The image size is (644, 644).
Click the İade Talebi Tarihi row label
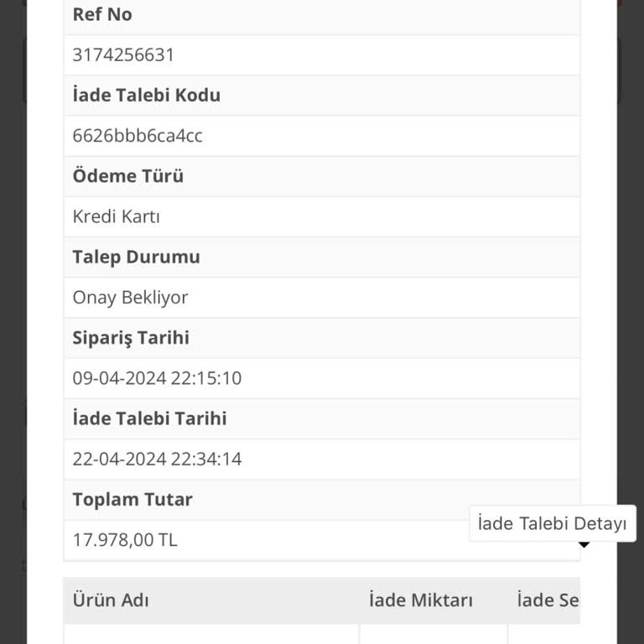coord(149,418)
